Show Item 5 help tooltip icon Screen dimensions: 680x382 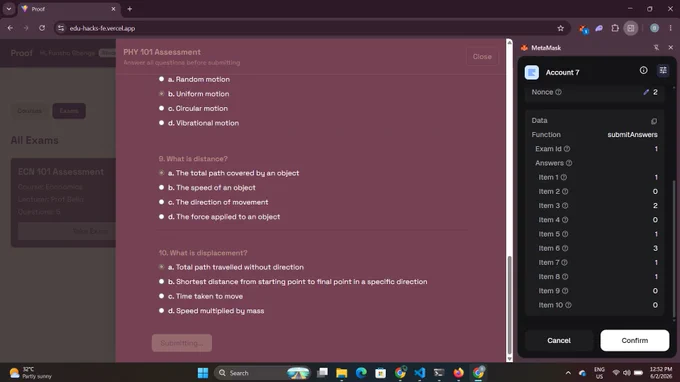(x=565, y=234)
